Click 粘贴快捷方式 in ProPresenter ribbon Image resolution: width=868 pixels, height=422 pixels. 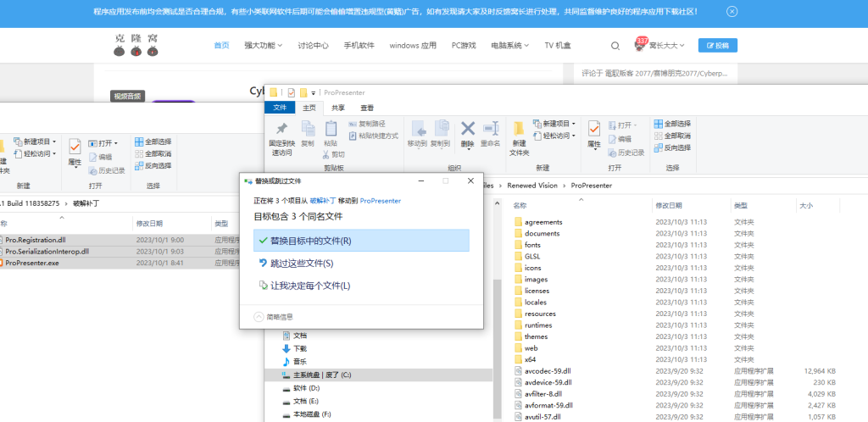(x=373, y=136)
